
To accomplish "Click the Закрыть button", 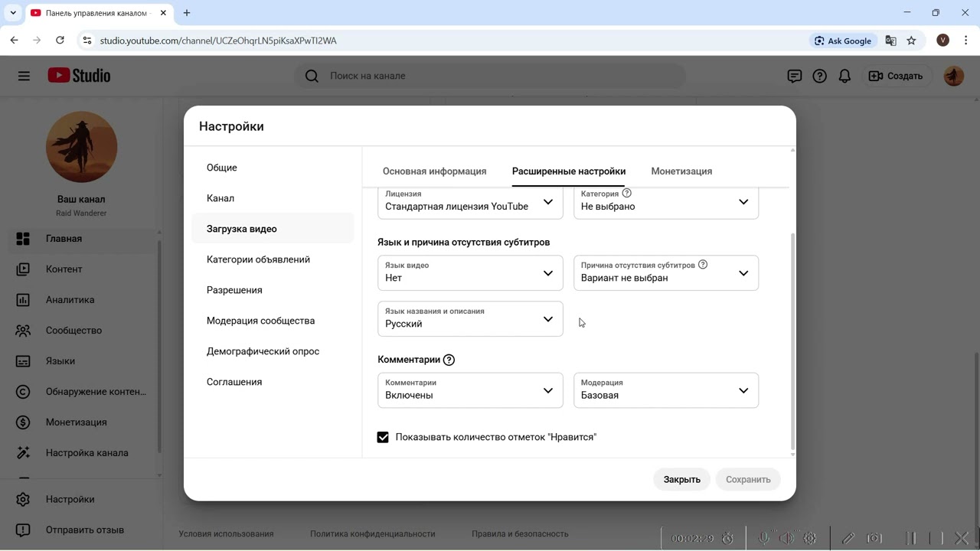I will tap(681, 479).
